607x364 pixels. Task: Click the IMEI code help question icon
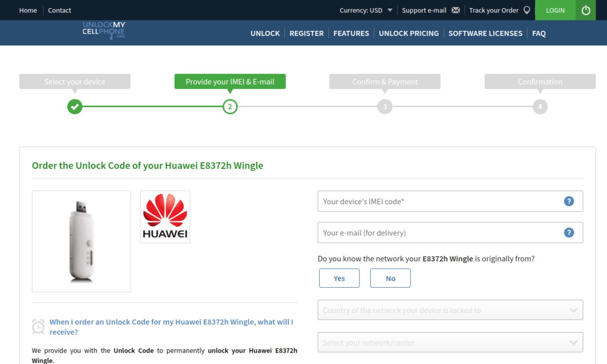(x=569, y=201)
